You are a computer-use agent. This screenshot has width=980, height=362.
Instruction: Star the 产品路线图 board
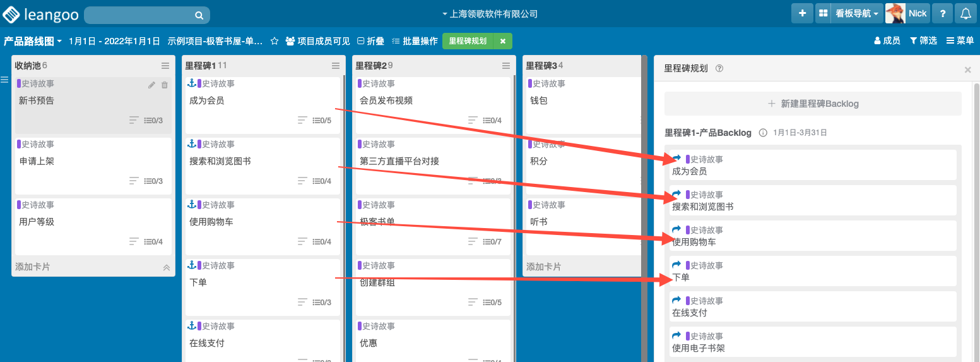275,41
